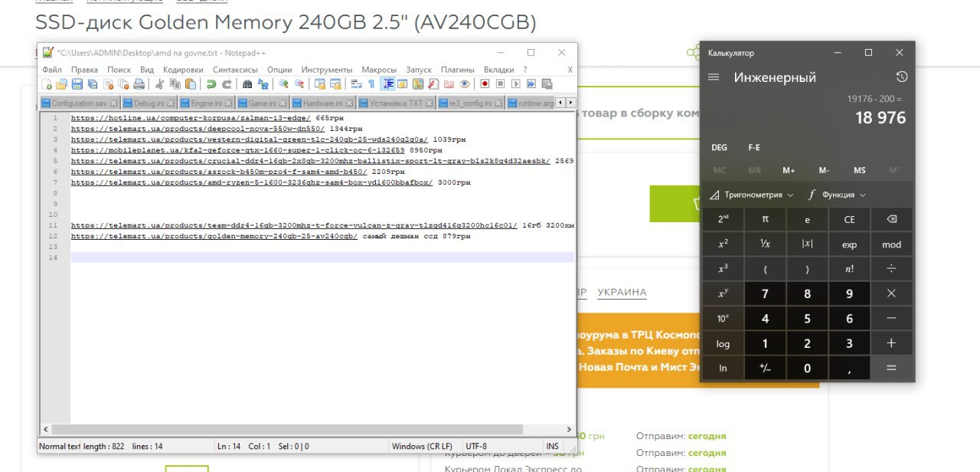
Task: Click calculator M+ memory button
Action: pyautogui.click(x=789, y=170)
